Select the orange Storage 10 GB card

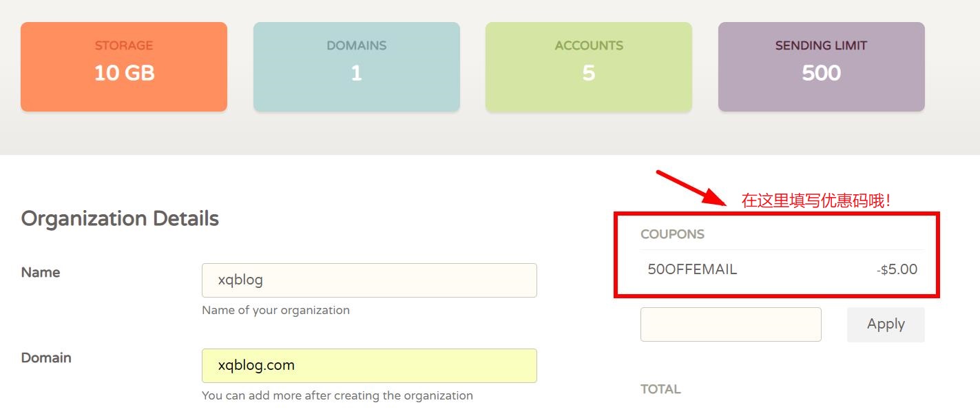pos(124,67)
